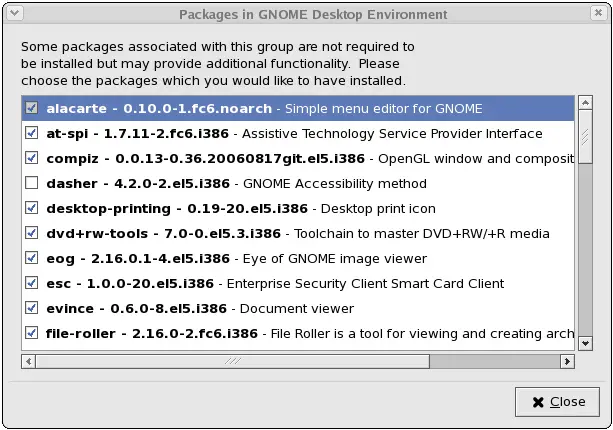Viewport: 613px width, 430px height.
Task: Click the Close button
Action: [x=557, y=401]
